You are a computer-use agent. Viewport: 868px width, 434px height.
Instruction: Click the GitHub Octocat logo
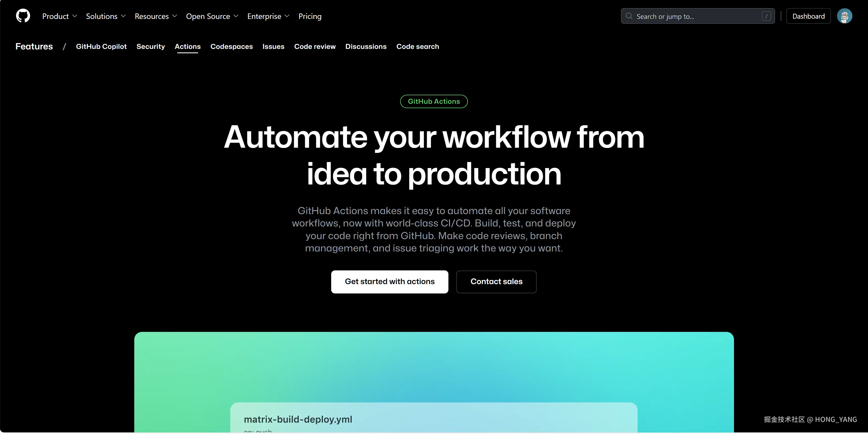23,16
